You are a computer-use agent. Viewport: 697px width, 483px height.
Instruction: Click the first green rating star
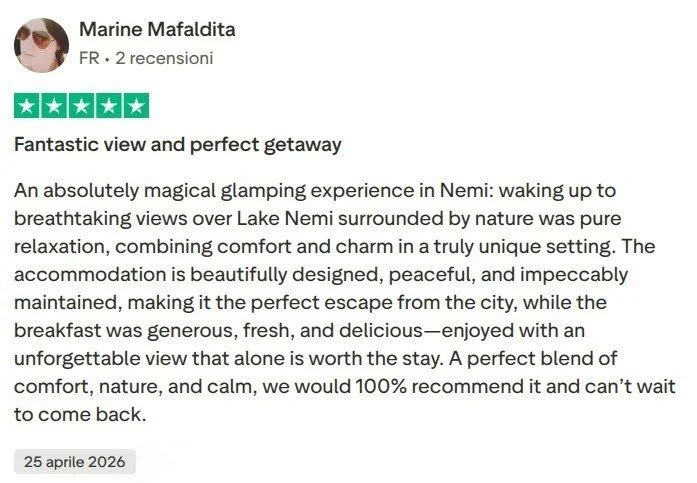(27, 106)
